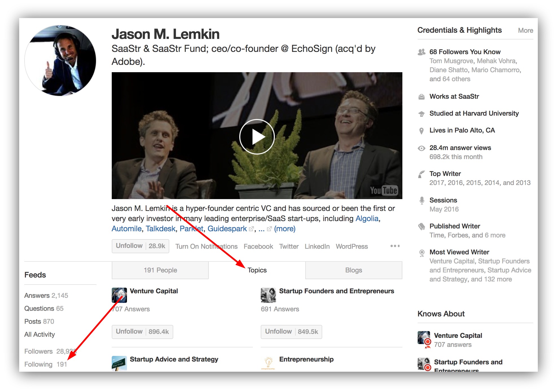Open the LinkedIn profile link
Screen dimensions: 557x392
click(x=317, y=246)
